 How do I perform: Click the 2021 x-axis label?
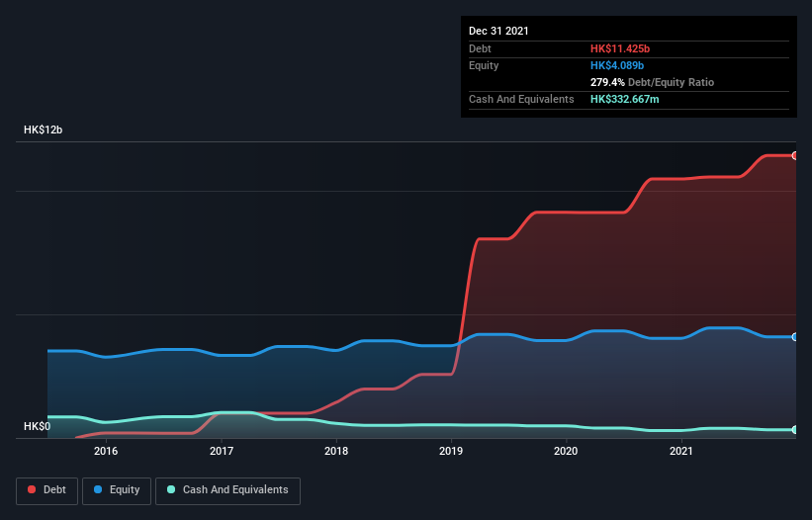click(681, 451)
